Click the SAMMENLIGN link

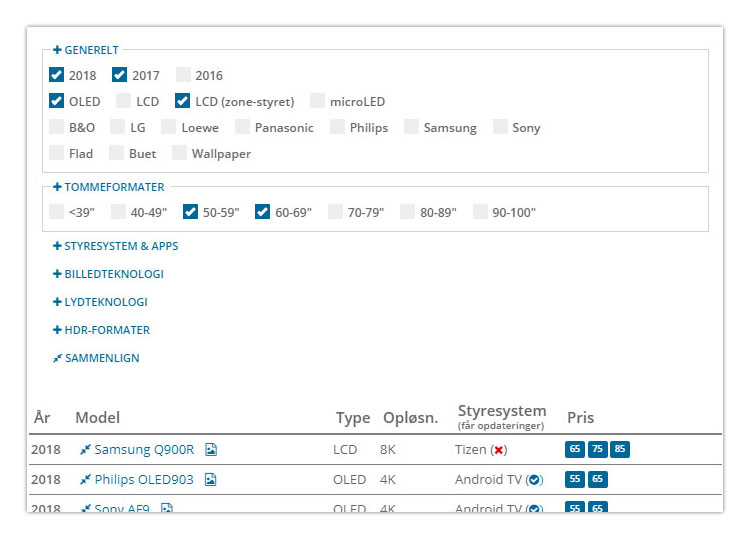click(102, 358)
